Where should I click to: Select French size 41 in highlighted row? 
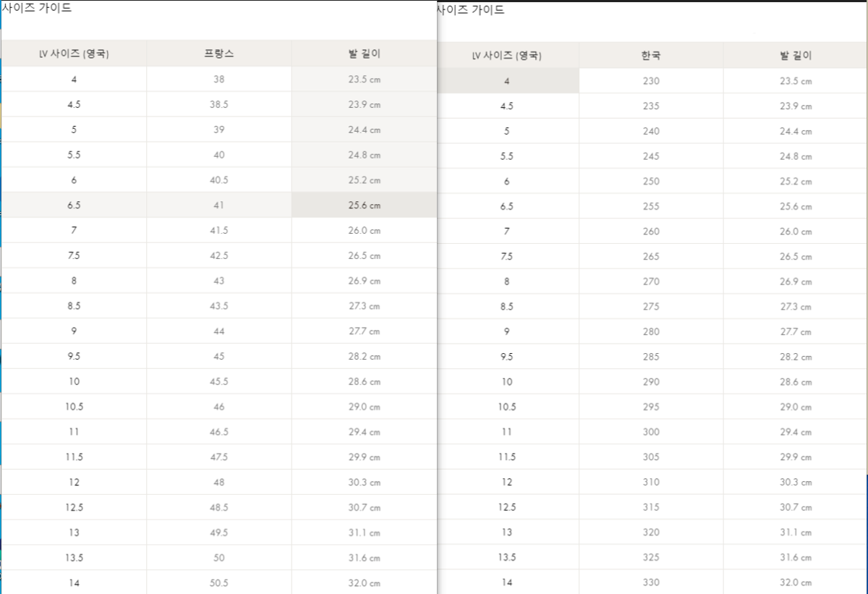click(x=219, y=205)
